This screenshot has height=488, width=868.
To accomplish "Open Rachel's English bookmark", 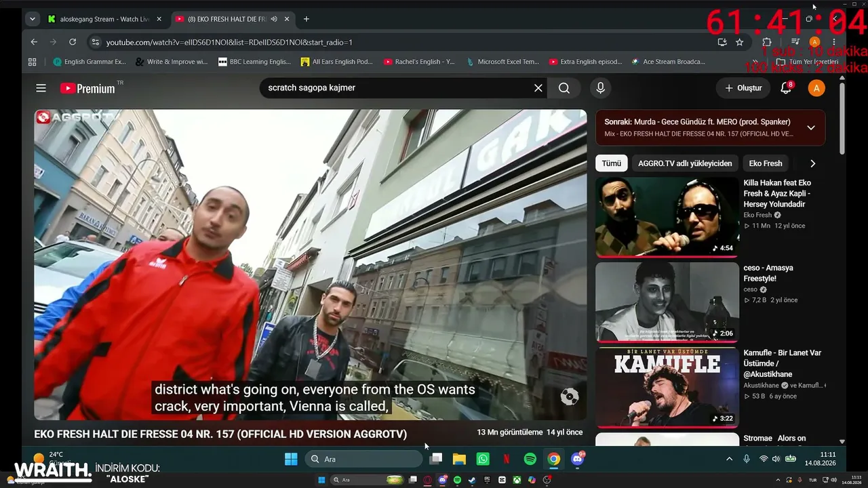I will pos(419,62).
